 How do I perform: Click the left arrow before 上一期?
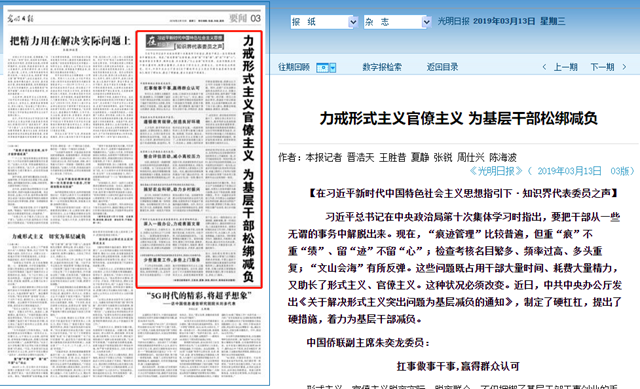click(544, 67)
